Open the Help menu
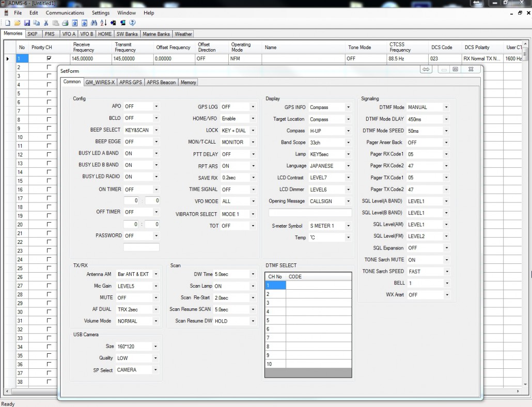The height and width of the screenshot is (407, 532). point(149,13)
